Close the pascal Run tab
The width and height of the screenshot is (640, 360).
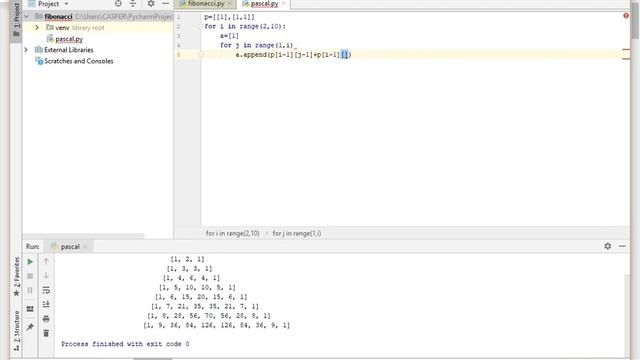[85, 247]
